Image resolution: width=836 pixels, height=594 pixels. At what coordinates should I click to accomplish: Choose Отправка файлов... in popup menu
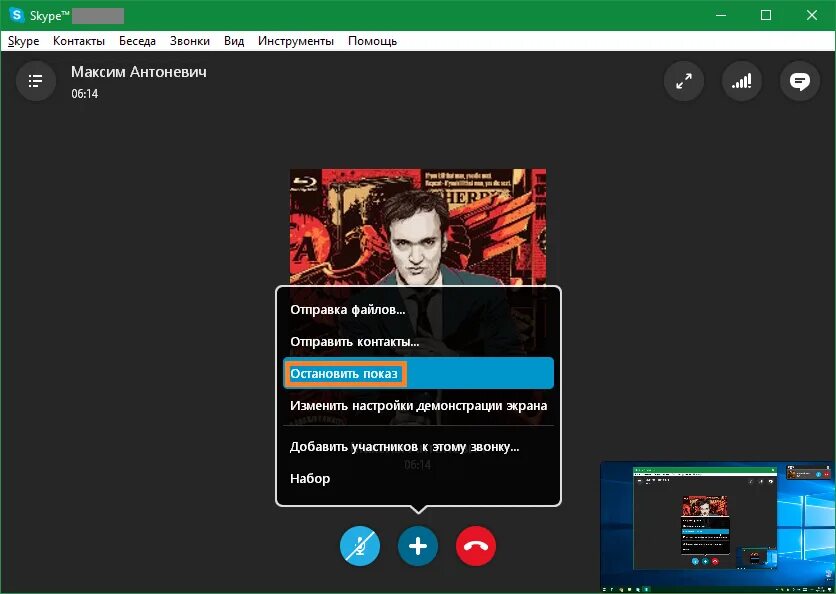pyautogui.click(x=419, y=310)
